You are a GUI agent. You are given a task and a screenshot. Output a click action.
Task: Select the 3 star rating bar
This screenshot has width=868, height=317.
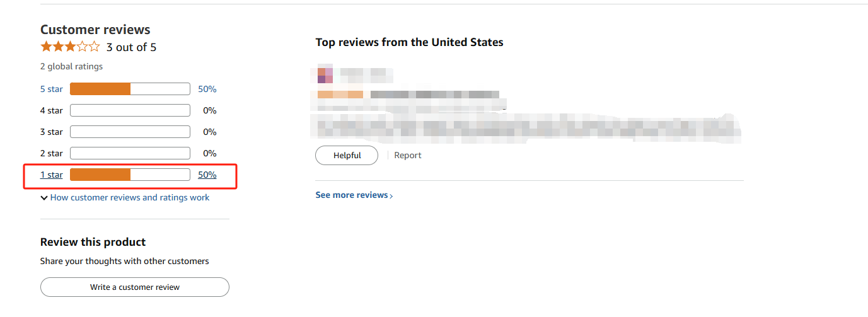coord(130,132)
